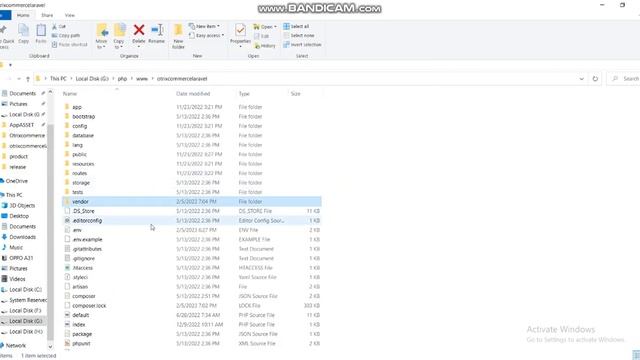Select the vendor folder
640x360 pixels.
coord(192,202)
